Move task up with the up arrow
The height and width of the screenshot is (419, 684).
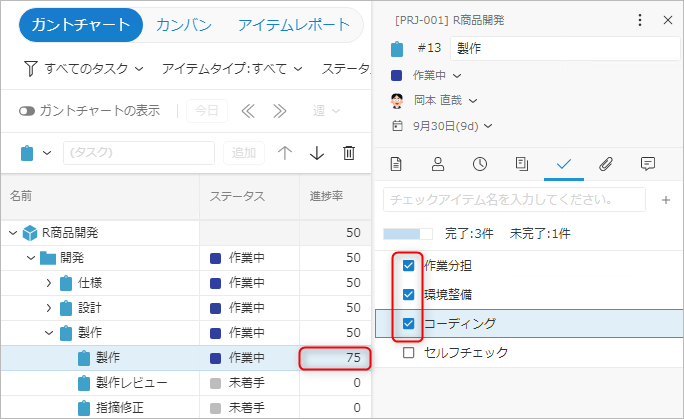(285, 153)
